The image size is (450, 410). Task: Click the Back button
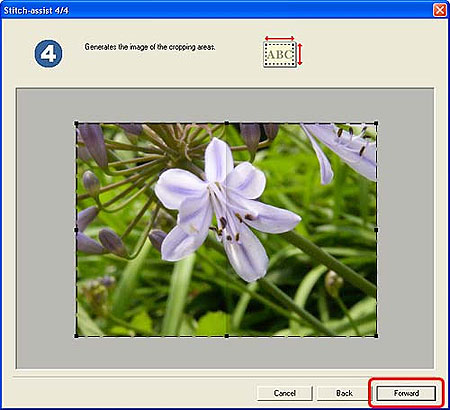point(344,393)
